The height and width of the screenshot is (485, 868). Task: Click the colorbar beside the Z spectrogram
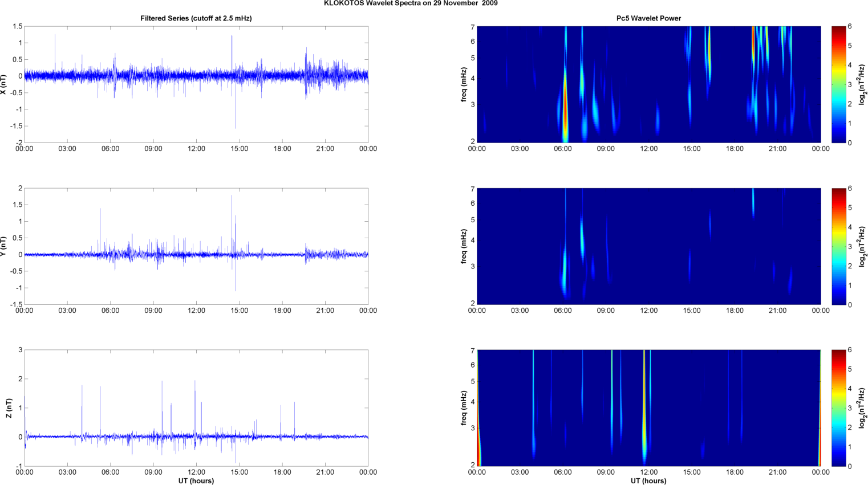coord(838,408)
